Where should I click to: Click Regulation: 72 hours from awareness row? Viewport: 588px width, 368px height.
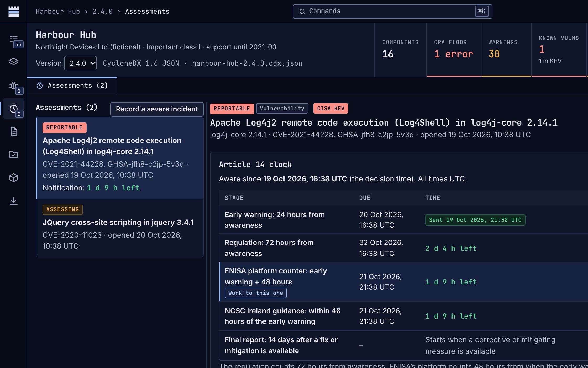pos(403,248)
